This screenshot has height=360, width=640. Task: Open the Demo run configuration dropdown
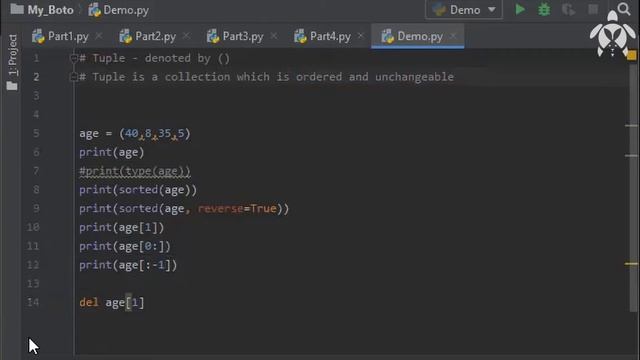point(464,9)
